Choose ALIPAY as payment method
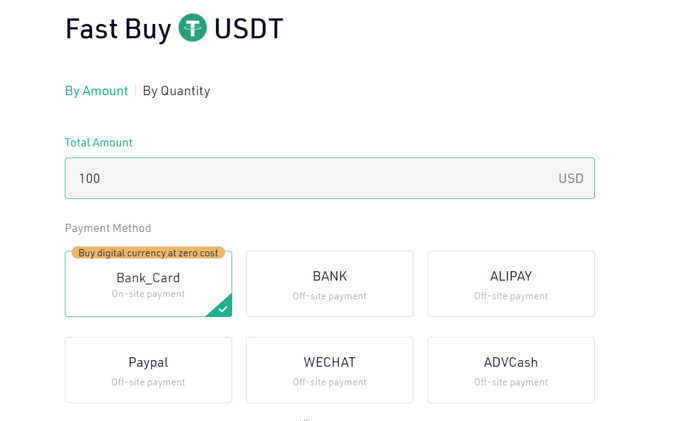The width and height of the screenshot is (699, 421). tap(511, 284)
